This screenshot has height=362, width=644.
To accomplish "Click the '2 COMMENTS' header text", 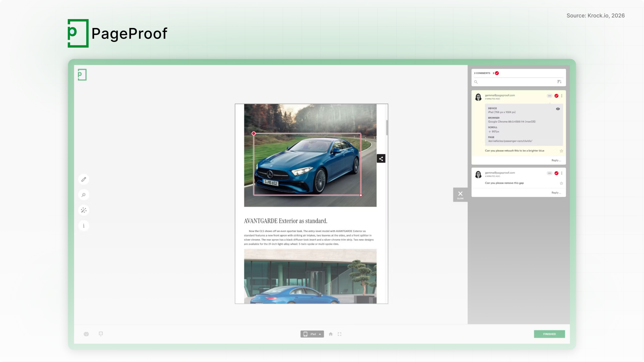I will coord(482,73).
